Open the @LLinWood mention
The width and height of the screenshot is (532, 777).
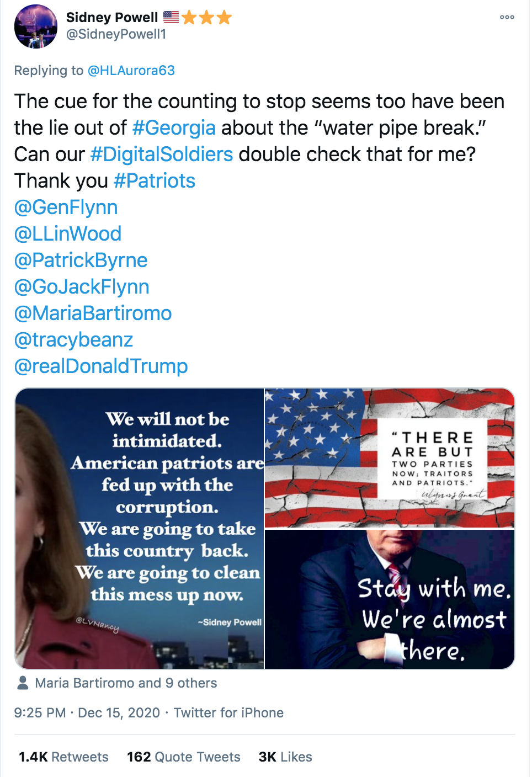67,234
